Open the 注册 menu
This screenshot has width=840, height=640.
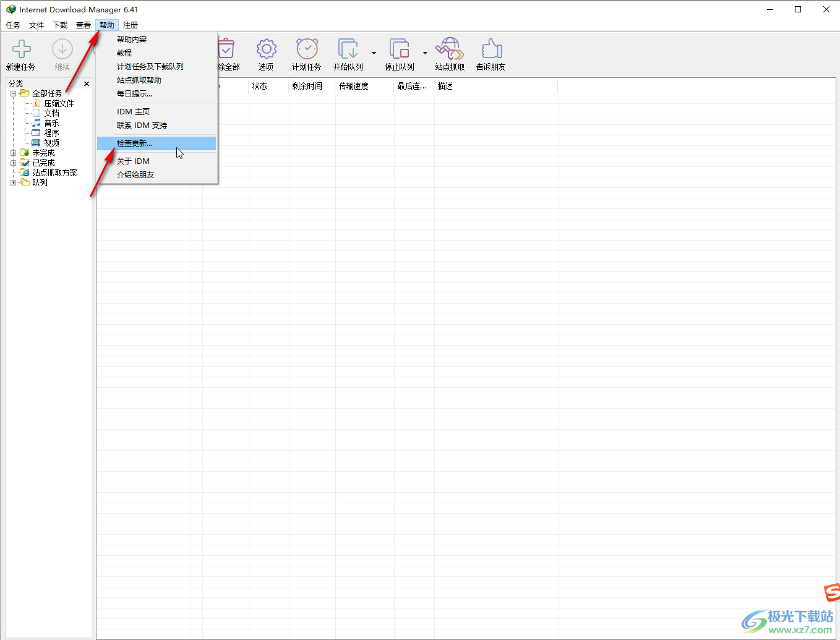tap(131, 25)
